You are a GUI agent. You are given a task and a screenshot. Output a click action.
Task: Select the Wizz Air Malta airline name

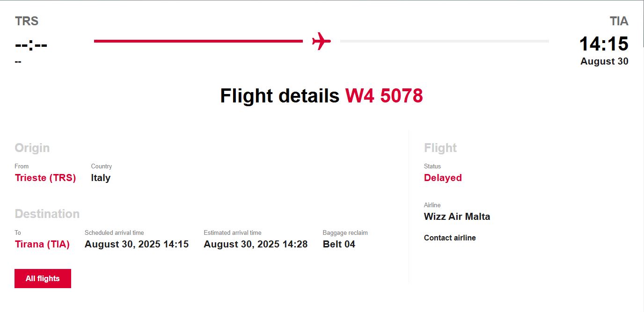(457, 217)
